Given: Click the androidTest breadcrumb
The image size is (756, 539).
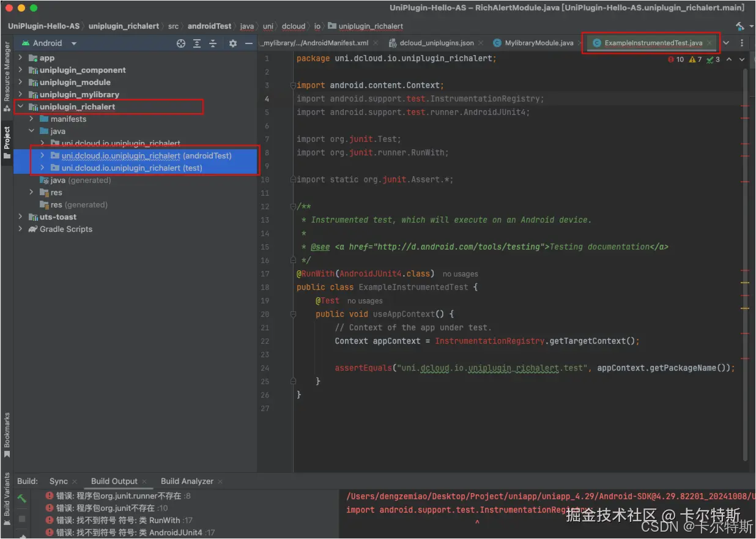Looking at the screenshot, I should (209, 26).
